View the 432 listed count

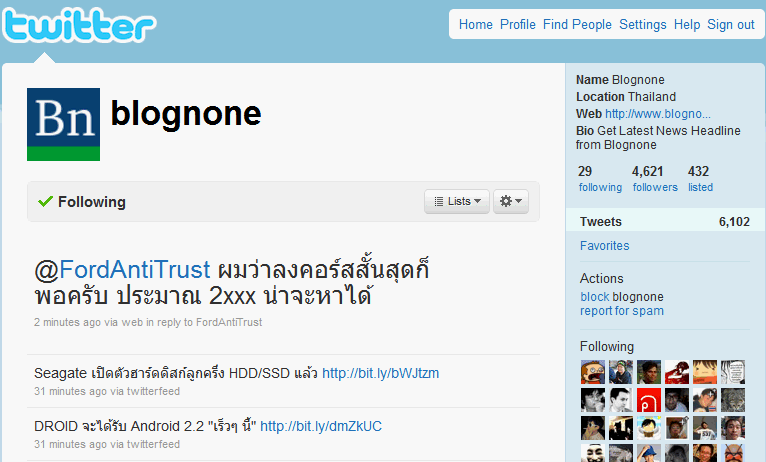tap(700, 179)
